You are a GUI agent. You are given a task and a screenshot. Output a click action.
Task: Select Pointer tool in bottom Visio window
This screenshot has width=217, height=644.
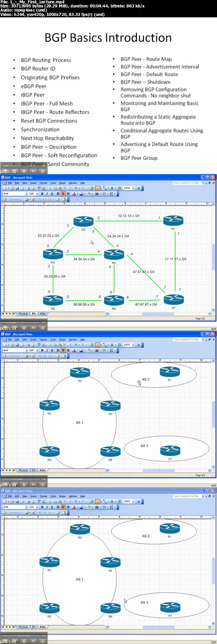[98, 501]
